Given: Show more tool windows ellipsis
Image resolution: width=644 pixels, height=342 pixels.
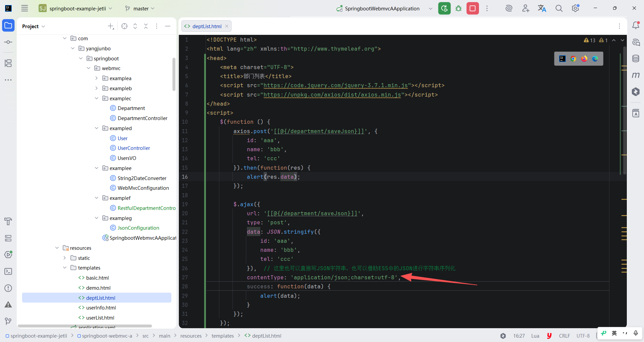Looking at the screenshot, I should pos(8,80).
